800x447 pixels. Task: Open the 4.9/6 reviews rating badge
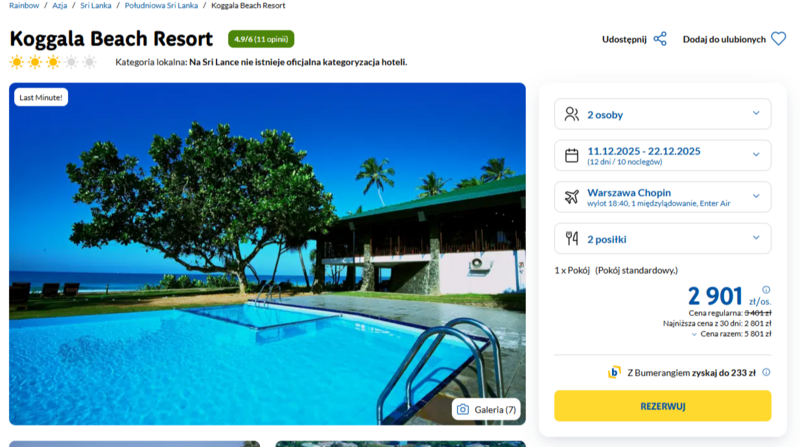point(261,39)
